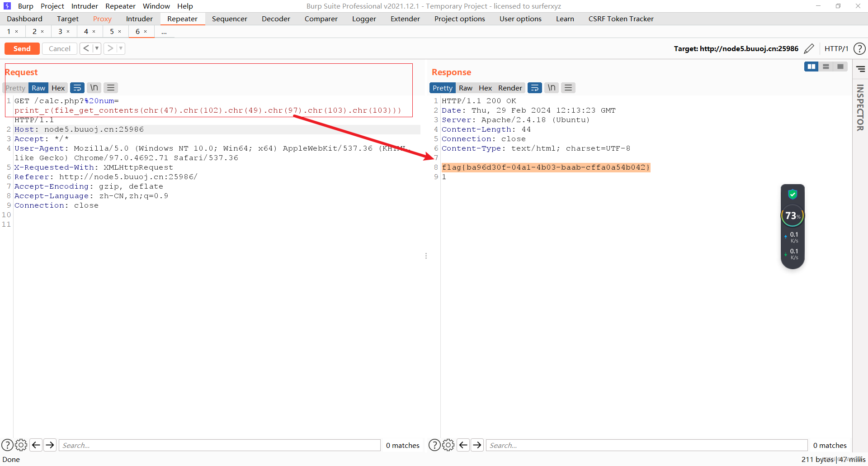Switch response view to Render

(510, 88)
